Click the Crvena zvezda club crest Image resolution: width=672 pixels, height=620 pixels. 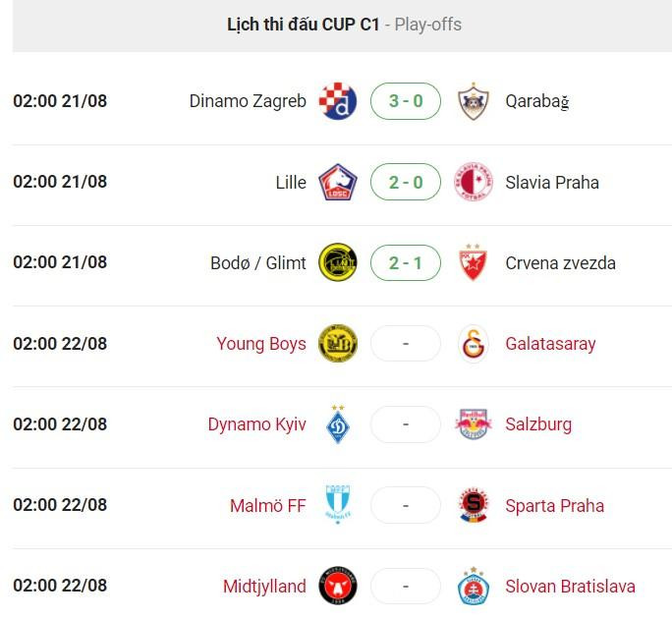474,262
